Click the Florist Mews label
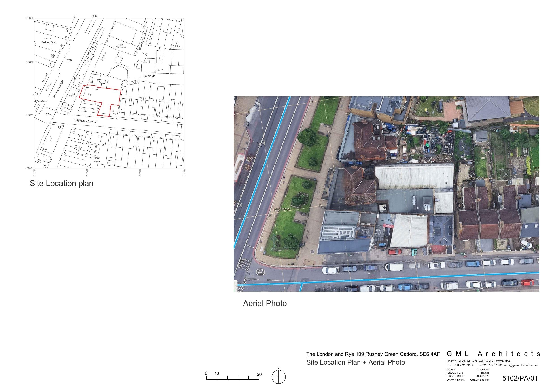Image resolution: width=555 pixels, height=392 pixels. click(x=96, y=160)
